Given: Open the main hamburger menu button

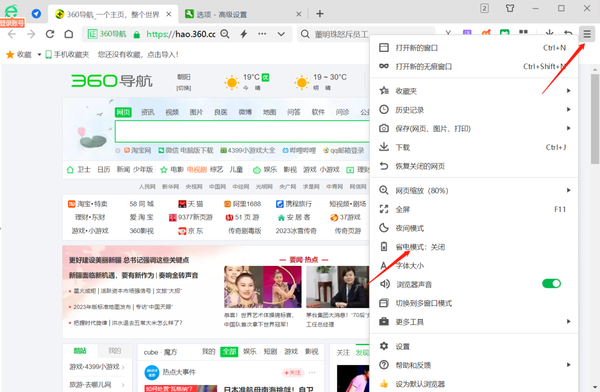Looking at the screenshot, I should coord(587,34).
